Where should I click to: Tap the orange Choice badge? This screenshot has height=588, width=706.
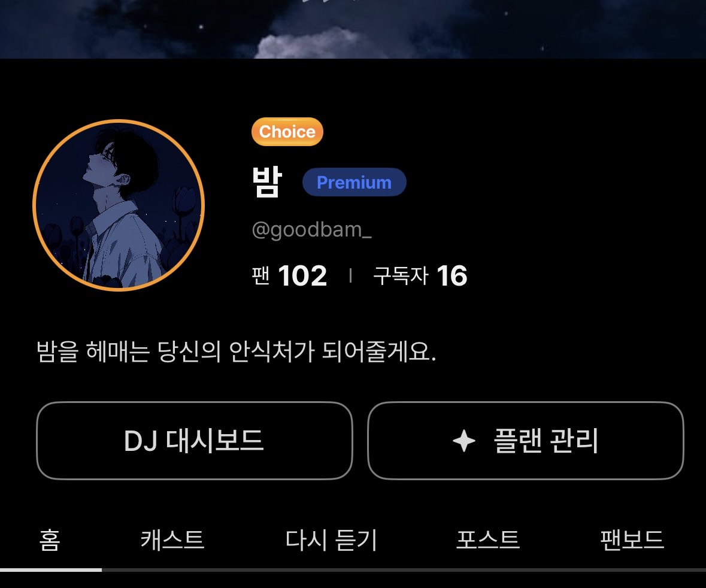[287, 132]
